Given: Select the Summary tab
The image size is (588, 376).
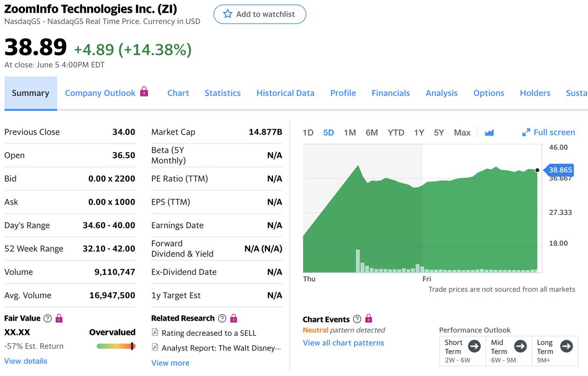Looking at the screenshot, I should click(30, 93).
